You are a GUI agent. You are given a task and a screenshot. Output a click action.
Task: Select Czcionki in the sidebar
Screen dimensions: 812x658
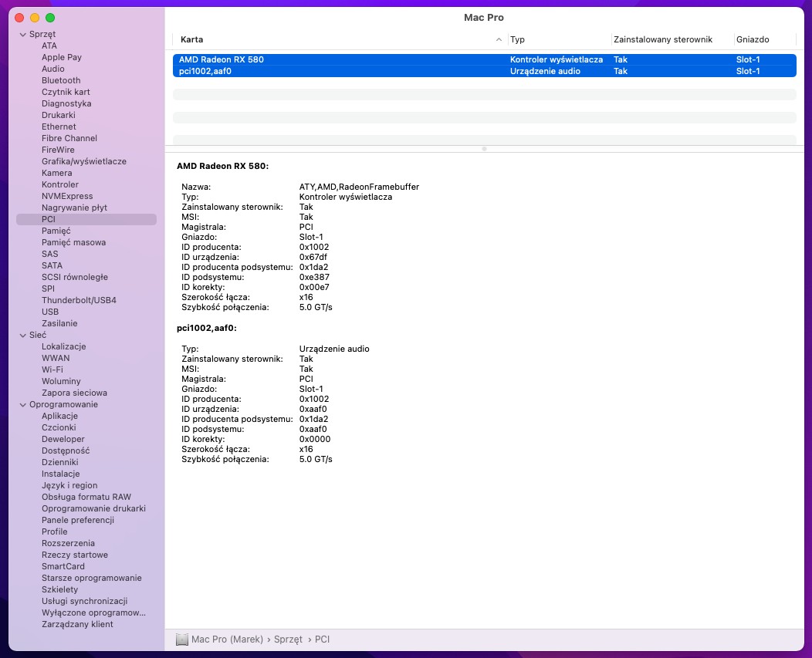[x=59, y=427]
